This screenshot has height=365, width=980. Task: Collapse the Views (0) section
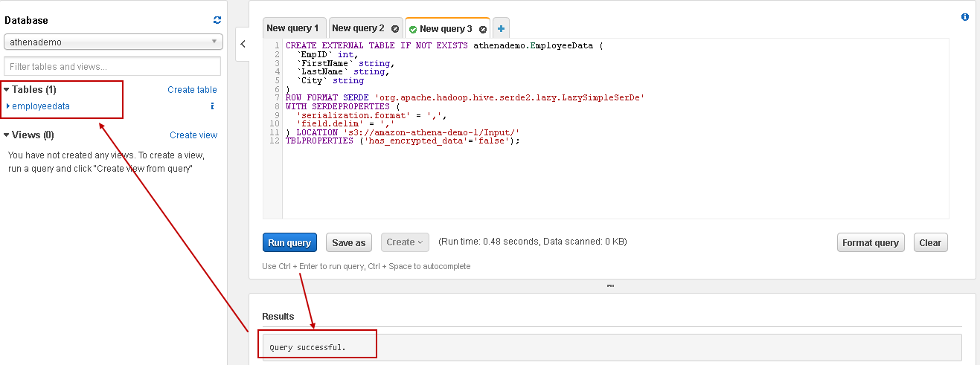click(7, 135)
